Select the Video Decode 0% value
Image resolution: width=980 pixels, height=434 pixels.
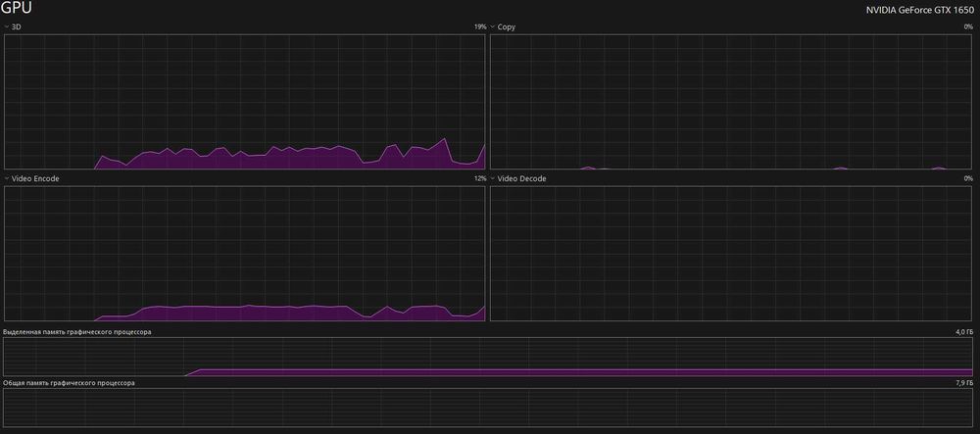tap(968, 178)
